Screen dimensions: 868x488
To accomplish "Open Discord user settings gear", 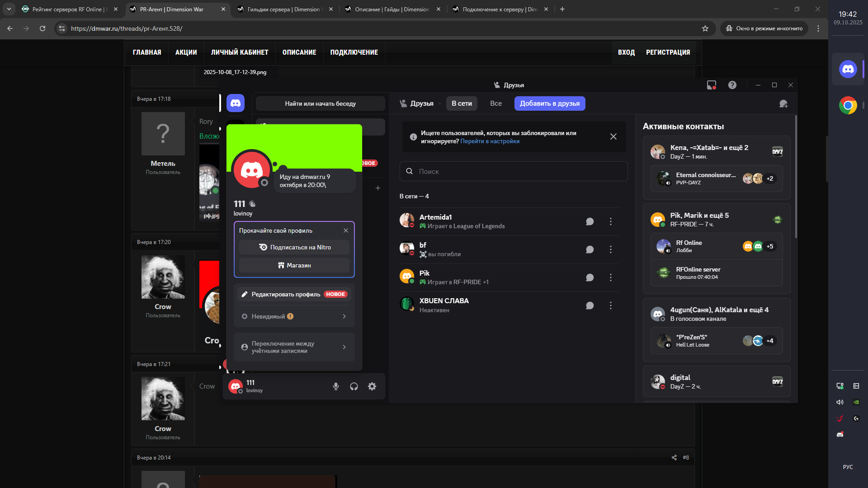I will pyautogui.click(x=372, y=386).
